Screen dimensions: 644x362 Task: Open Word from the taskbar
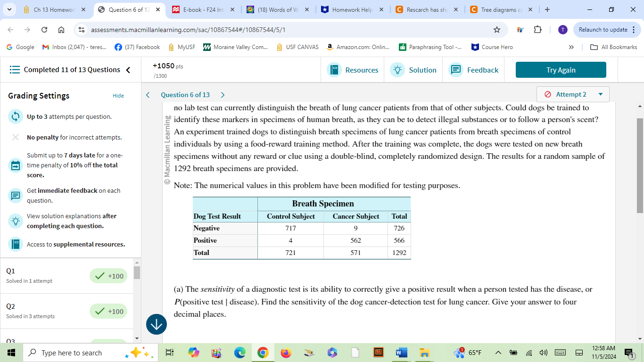coord(401,353)
